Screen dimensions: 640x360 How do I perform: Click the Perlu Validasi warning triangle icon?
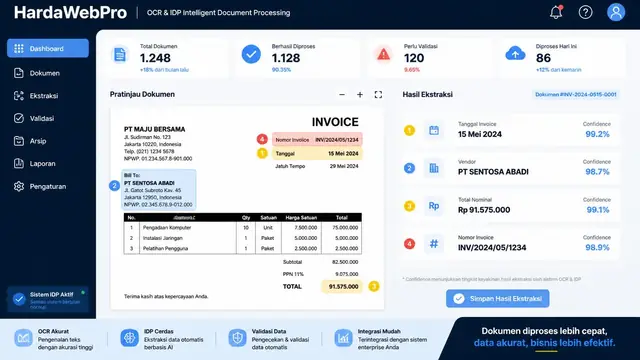[383, 54]
